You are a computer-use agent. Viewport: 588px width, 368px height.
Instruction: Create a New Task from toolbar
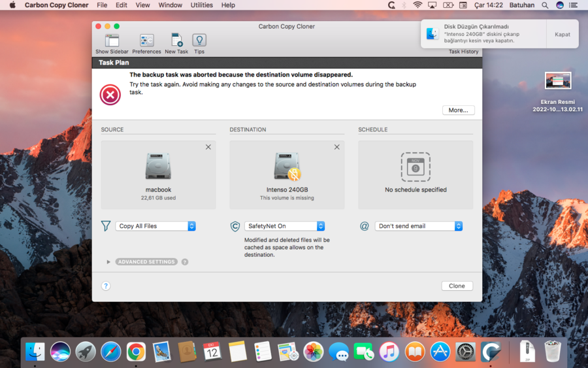coord(176,41)
